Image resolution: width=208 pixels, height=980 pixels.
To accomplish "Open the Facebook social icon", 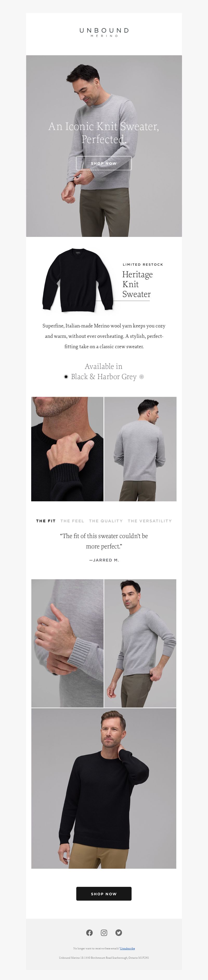I will coord(89,933).
